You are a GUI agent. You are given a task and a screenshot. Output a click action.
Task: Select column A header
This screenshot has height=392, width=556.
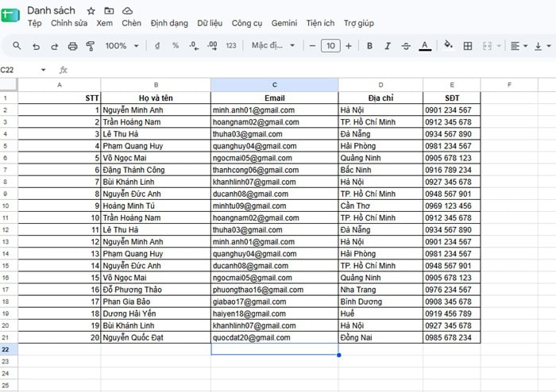[x=60, y=85]
